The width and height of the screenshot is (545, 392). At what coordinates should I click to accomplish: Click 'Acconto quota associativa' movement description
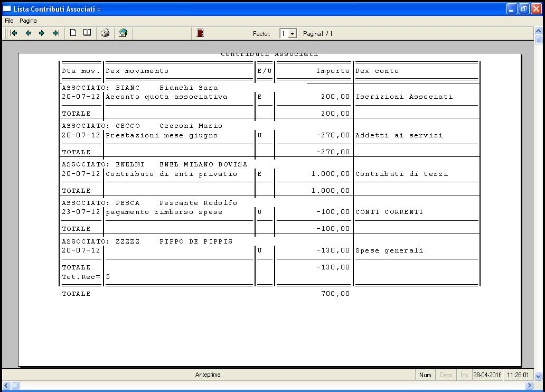tap(166, 97)
